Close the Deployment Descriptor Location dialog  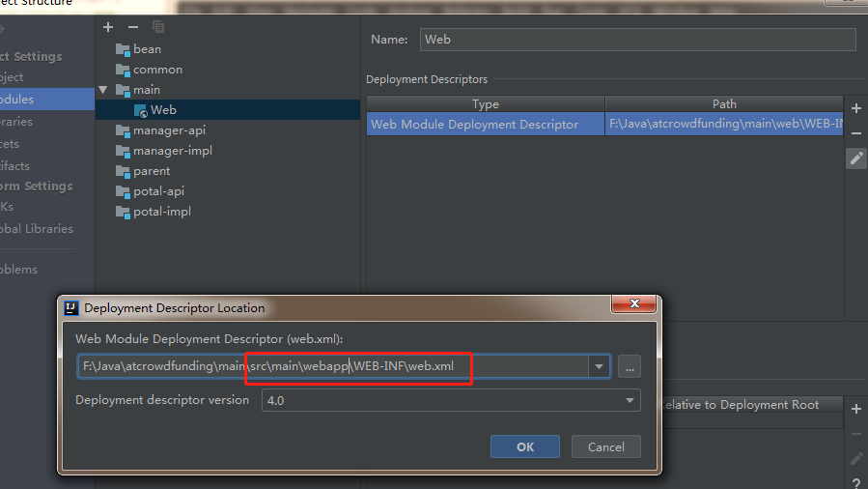point(633,303)
